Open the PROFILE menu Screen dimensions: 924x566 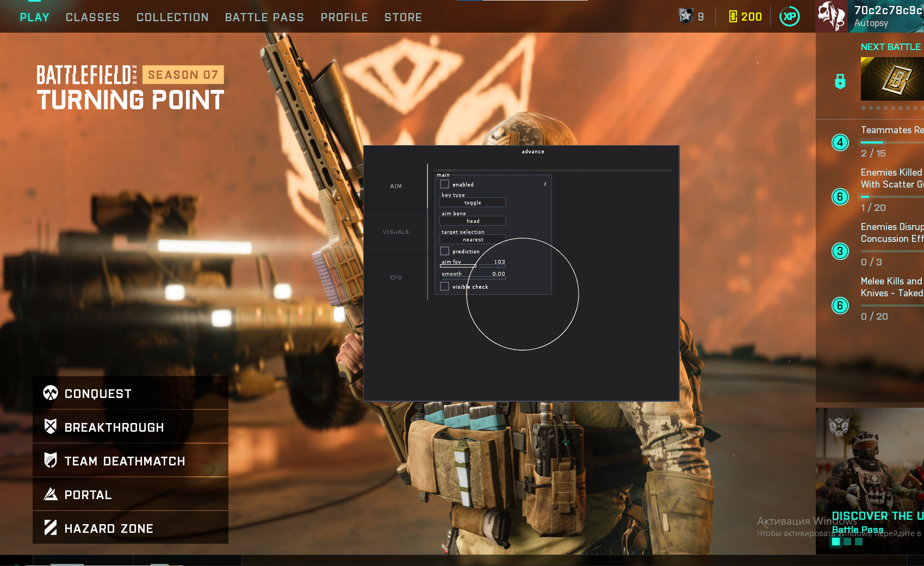coord(344,17)
